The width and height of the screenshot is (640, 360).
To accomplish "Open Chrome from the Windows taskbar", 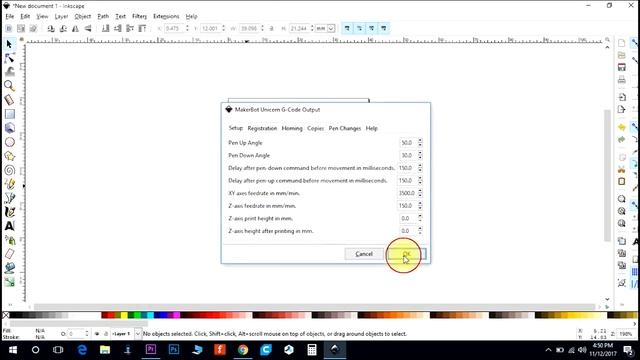I will pyautogui.click(x=243, y=350).
